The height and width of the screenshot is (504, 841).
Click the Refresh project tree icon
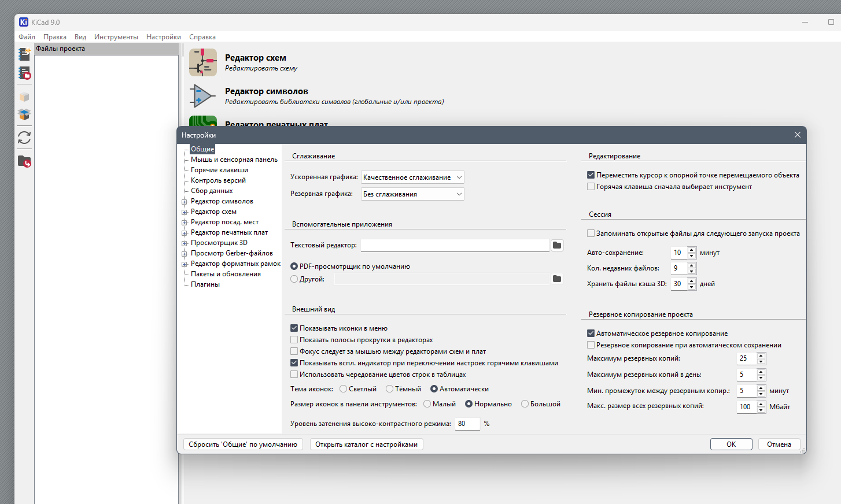[x=24, y=138]
